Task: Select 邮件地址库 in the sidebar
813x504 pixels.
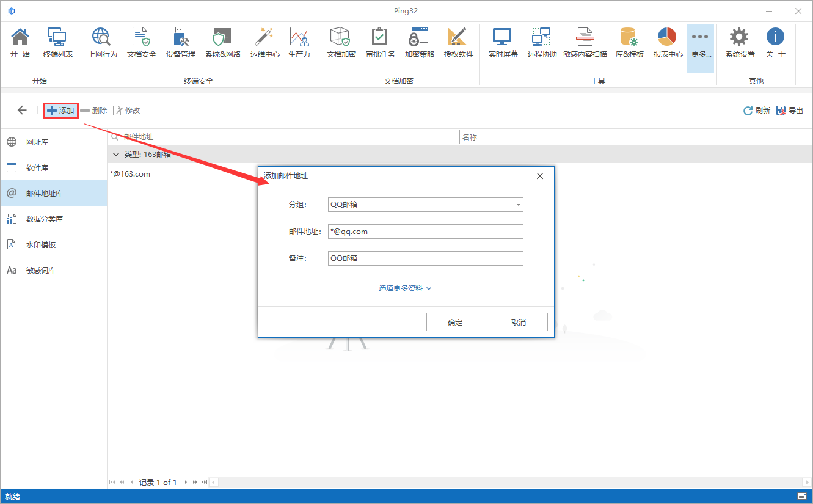Action: pos(54,193)
